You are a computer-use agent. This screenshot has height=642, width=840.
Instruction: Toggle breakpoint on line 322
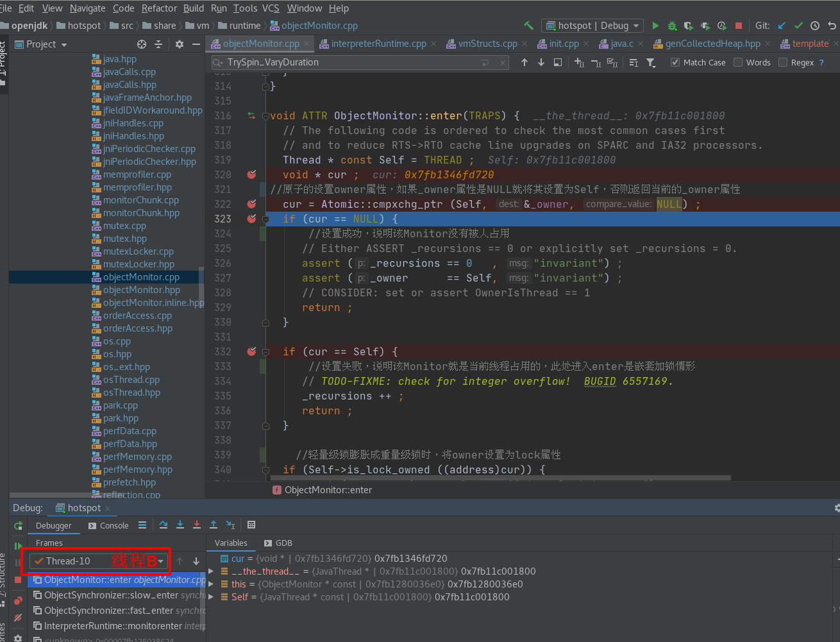[252, 204]
